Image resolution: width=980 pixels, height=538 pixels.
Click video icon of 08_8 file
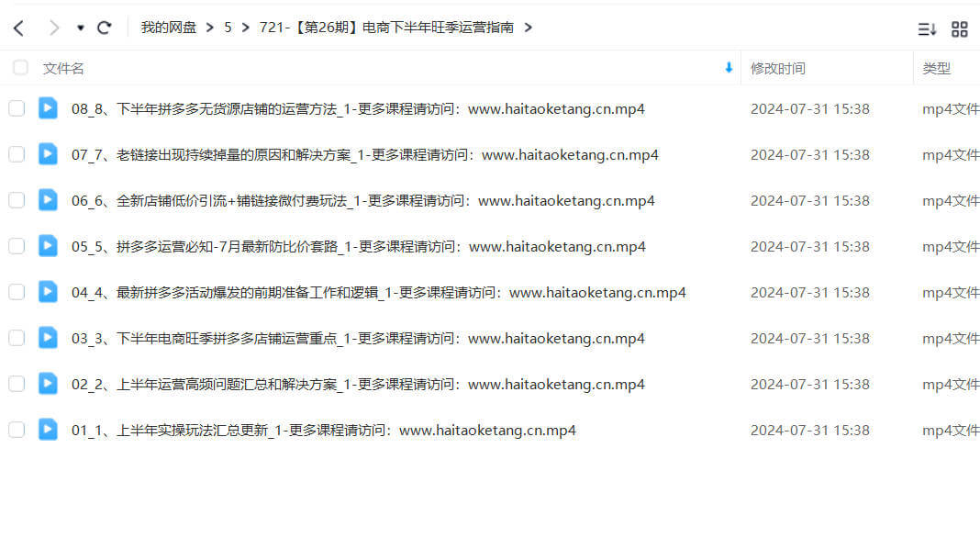coord(48,108)
